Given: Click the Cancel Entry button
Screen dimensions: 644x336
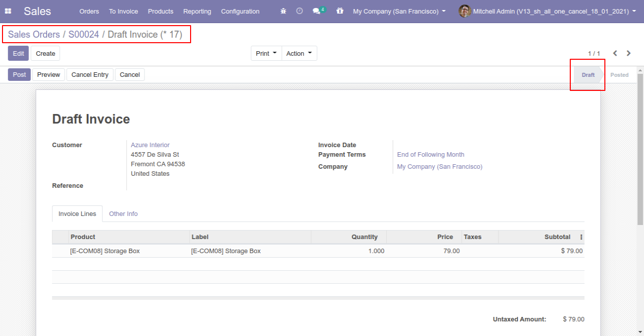Looking at the screenshot, I should (x=90, y=75).
